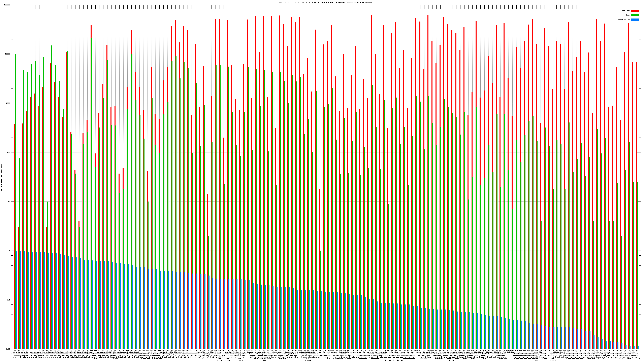Select the "Score (0..1)" legend label
Image resolution: width=644 pixels, height=362 pixels.
pos(624,20)
